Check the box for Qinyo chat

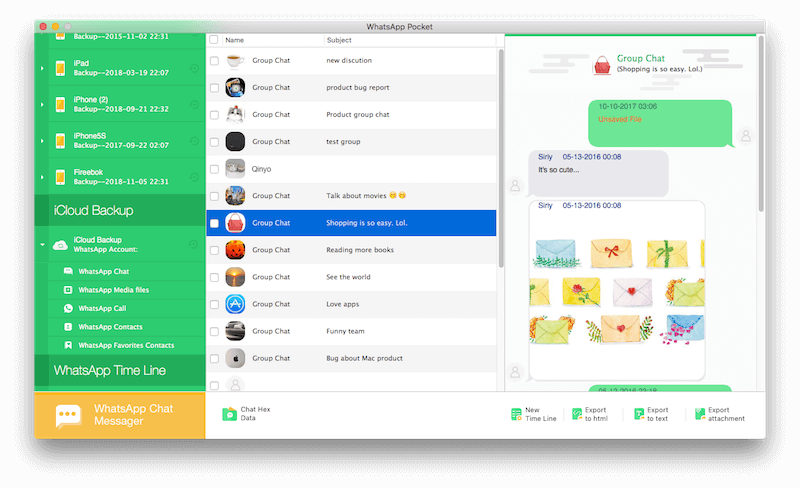click(x=214, y=169)
